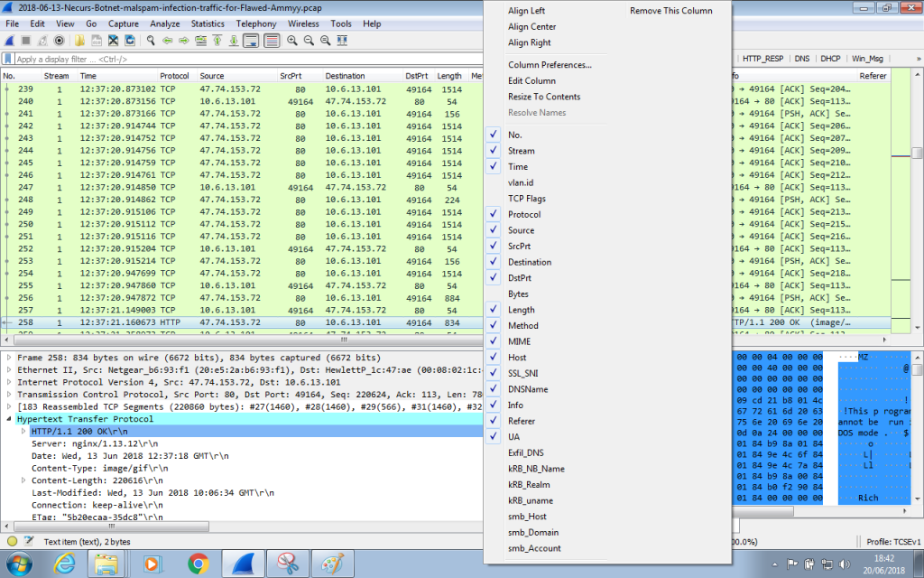Open Windows Explorer from the taskbar

coord(106,564)
